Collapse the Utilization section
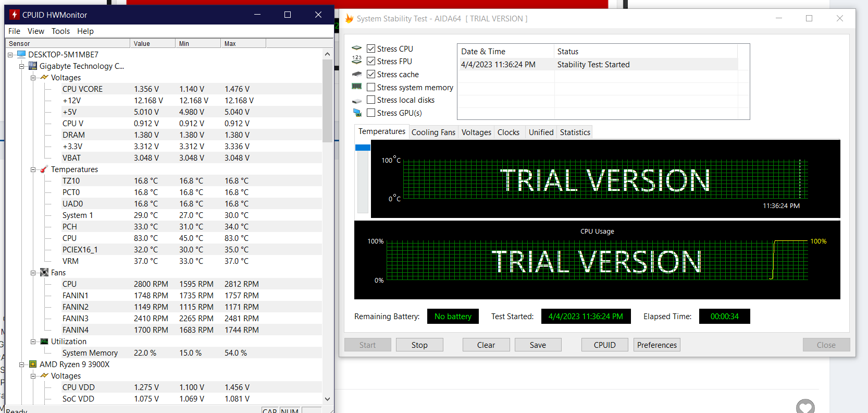The image size is (868, 413). pyautogui.click(x=33, y=342)
